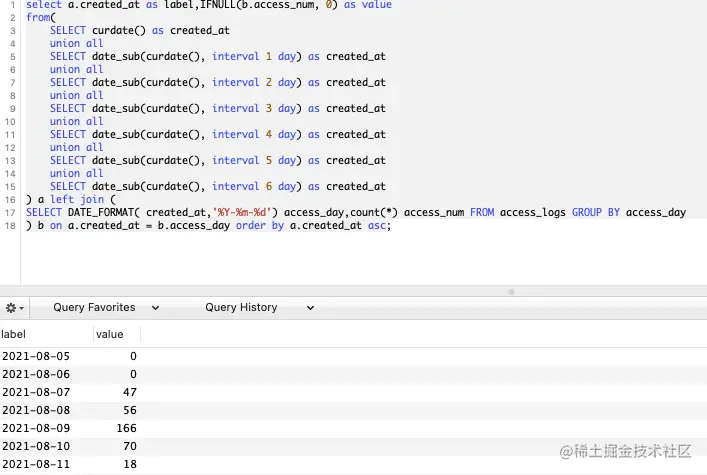Select the value 0 for 2021-08-06
Viewport: 707px width, 475px height.
pyautogui.click(x=133, y=374)
